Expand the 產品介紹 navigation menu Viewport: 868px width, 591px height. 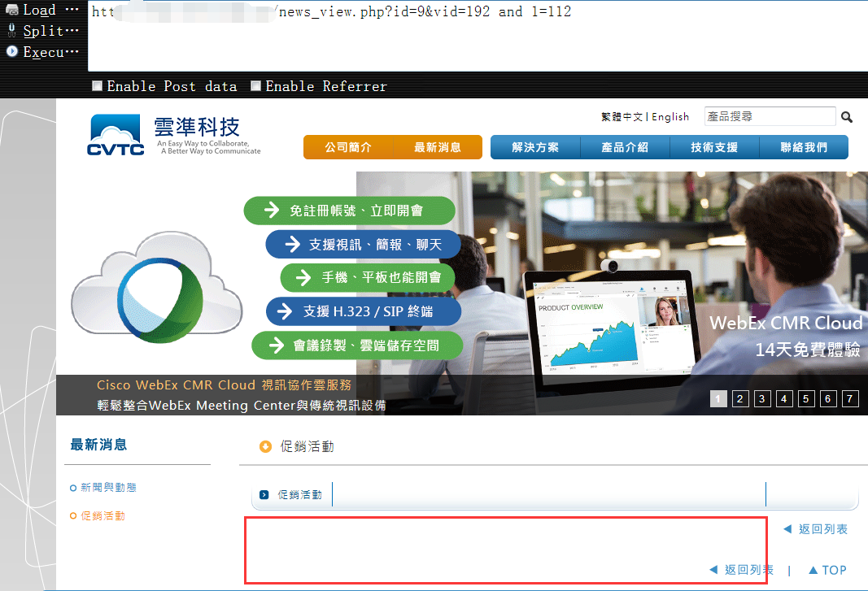(625, 147)
